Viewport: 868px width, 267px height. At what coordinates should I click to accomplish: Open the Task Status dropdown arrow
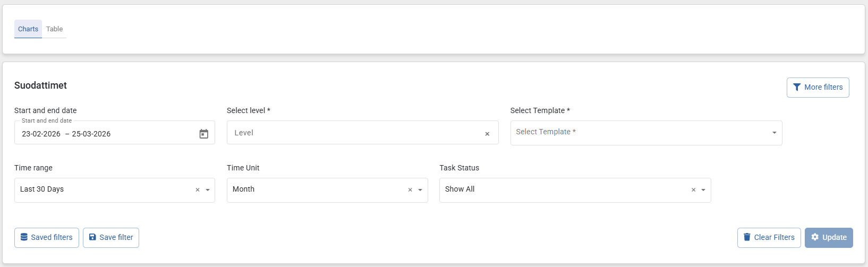click(x=703, y=190)
